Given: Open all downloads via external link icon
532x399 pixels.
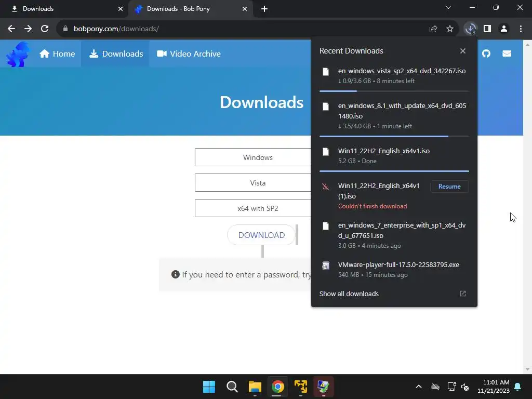Looking at the screenshot, I should click(x=463, y=294).
